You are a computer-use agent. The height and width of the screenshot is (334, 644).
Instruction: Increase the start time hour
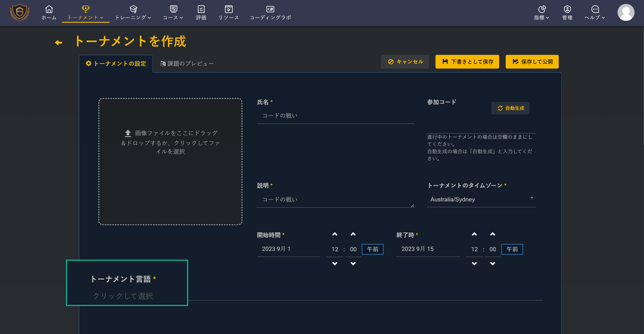pyautogui.click(x=335, y=234)
